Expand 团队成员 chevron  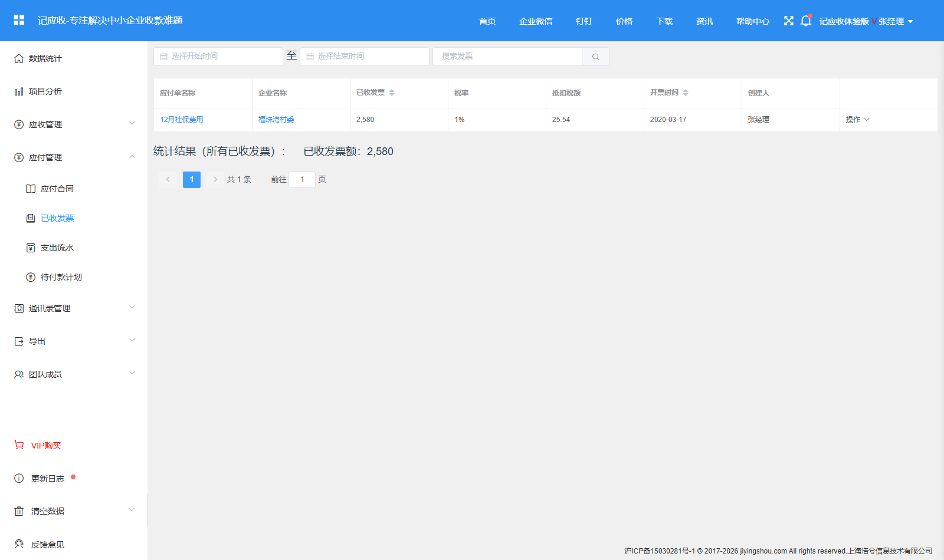(x=132, y=373)
